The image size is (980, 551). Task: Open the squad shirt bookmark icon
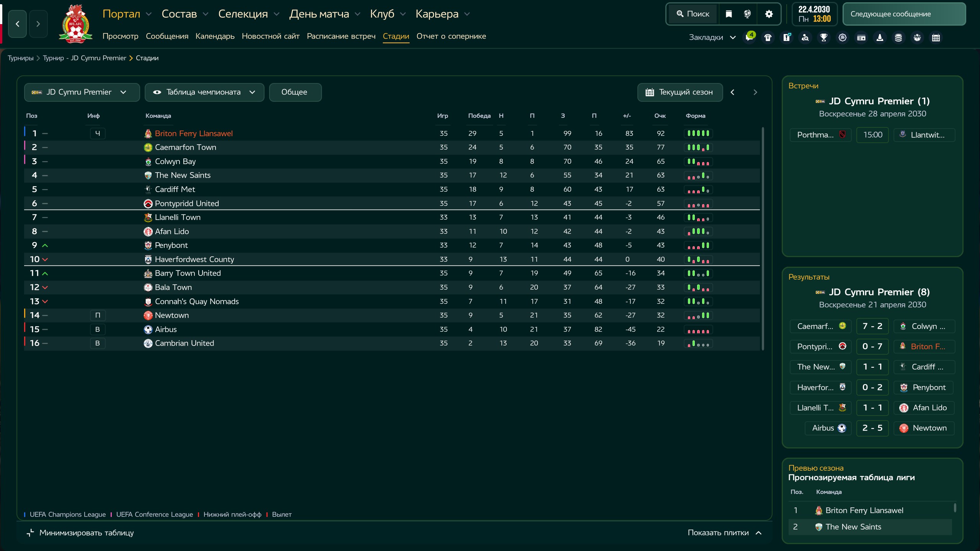pyautogui.click(x=768, y=37)
